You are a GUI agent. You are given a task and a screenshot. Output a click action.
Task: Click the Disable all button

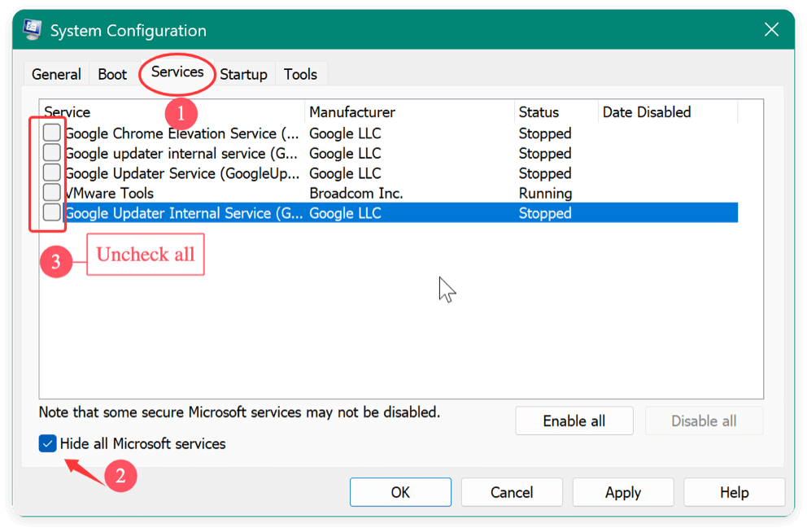point(703,421)
